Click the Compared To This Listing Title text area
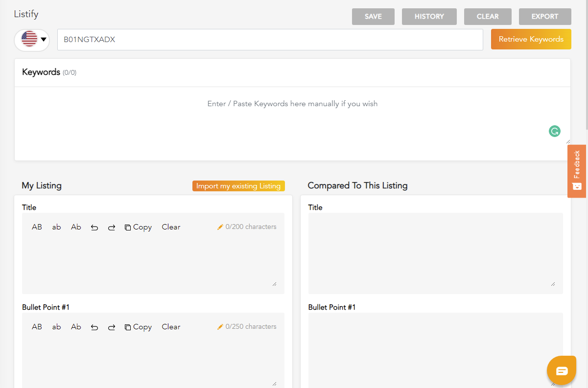Screen dimensions: 588x388 tap(435, 253)
